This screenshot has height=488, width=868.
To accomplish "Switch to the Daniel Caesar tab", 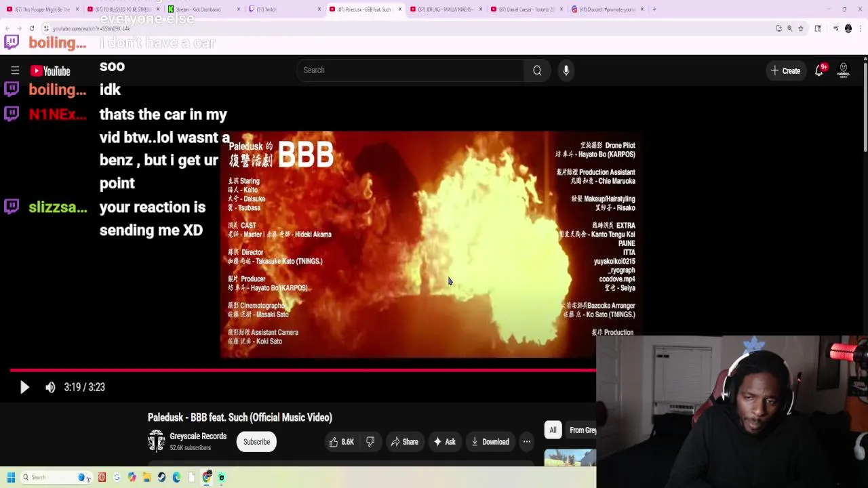I will (526, 9).
